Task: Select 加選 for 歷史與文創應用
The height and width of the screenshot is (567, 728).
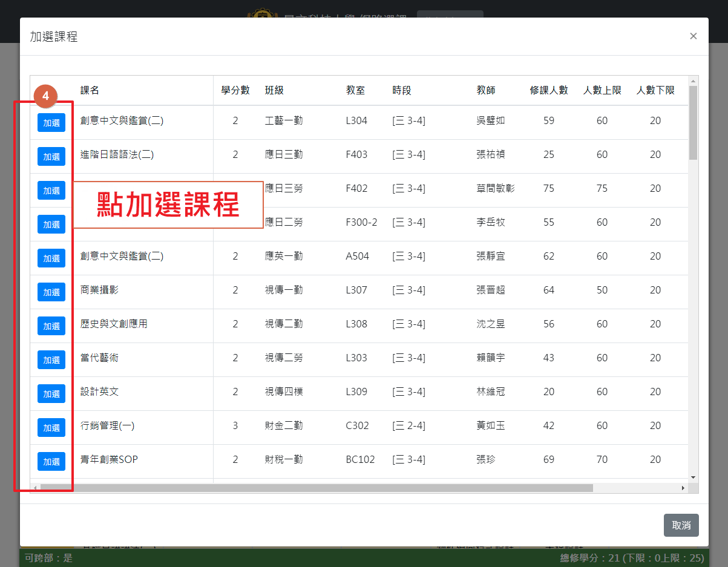Action: [51, 326]
